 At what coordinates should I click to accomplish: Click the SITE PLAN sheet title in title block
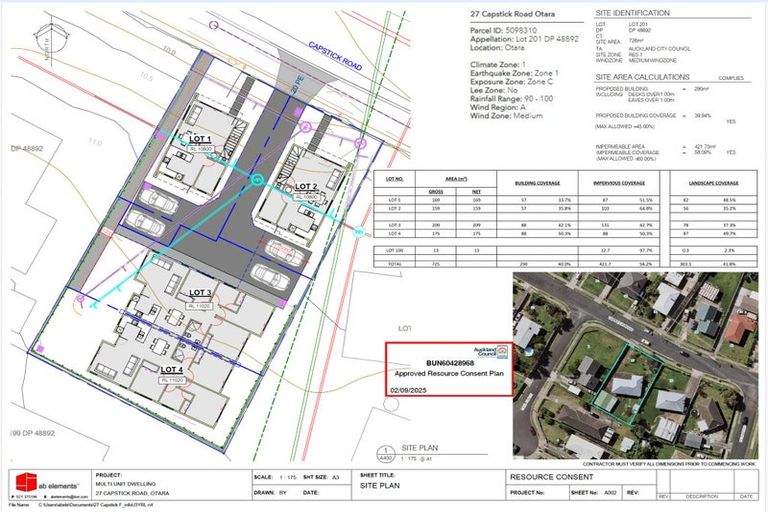point(380,486)
